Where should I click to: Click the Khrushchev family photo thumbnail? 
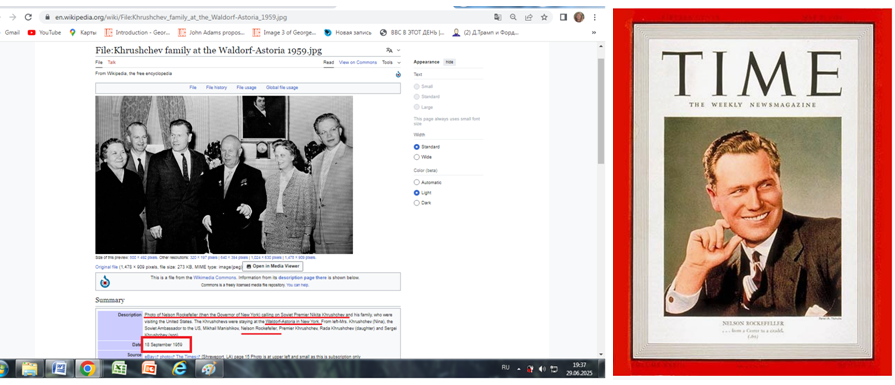coord(224,175)
